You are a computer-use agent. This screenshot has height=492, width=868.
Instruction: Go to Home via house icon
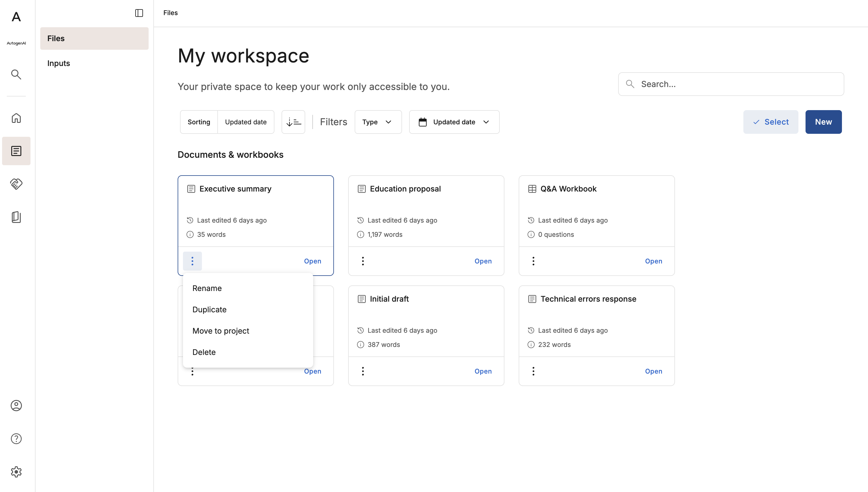(x=16, y=118)
